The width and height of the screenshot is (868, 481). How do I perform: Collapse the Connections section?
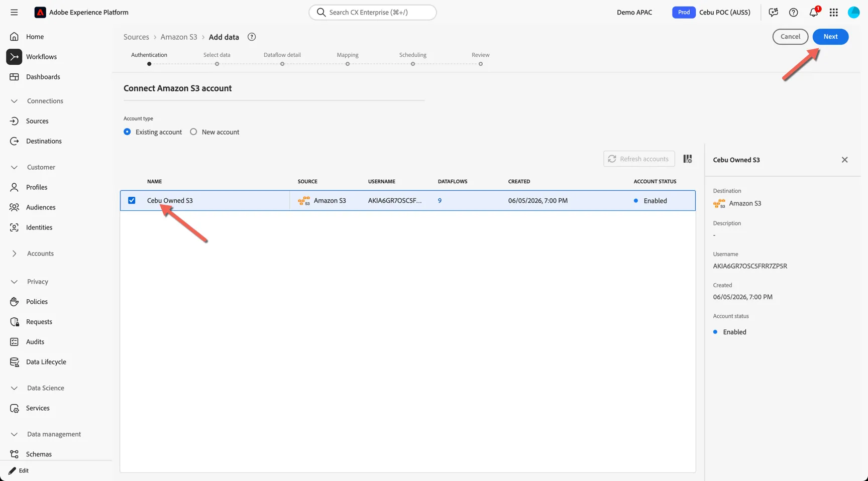point(14,101)
